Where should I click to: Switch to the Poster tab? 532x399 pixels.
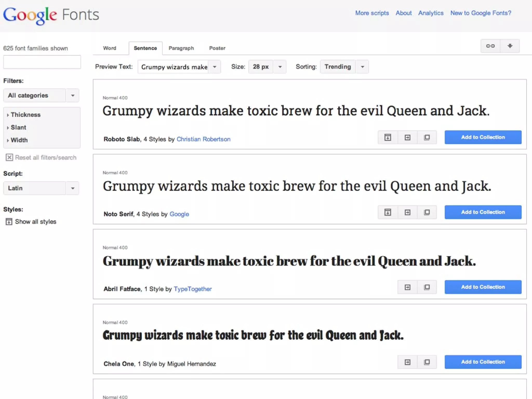click(x=217, y=48)
